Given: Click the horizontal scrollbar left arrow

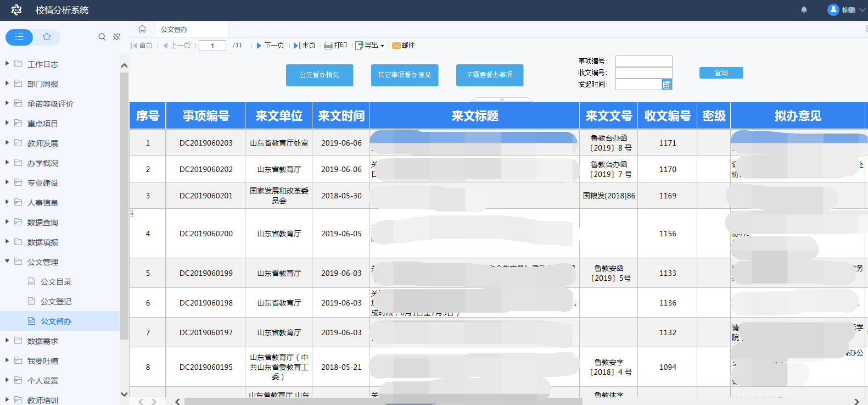Looking at the screenshot, I should (178, 402).
